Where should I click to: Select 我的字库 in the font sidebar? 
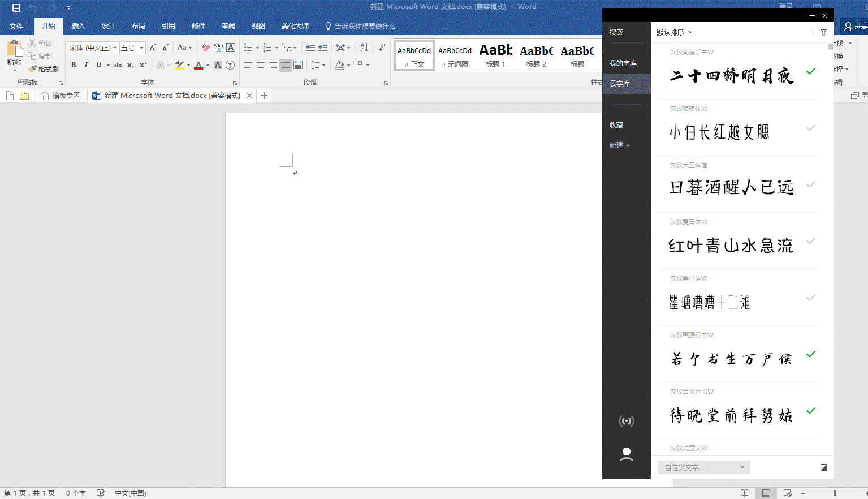[623, 63]
